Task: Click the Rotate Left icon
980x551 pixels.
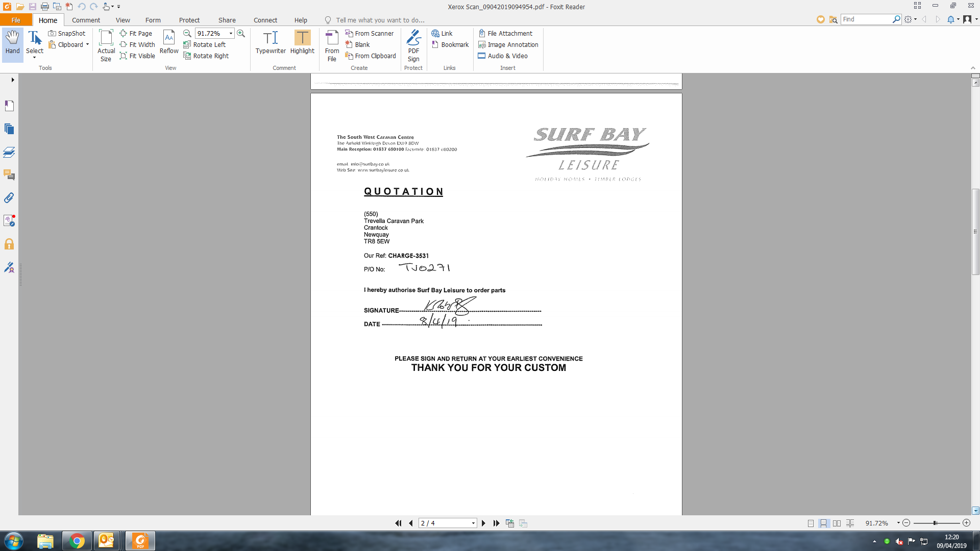Action: coord(187,45)
